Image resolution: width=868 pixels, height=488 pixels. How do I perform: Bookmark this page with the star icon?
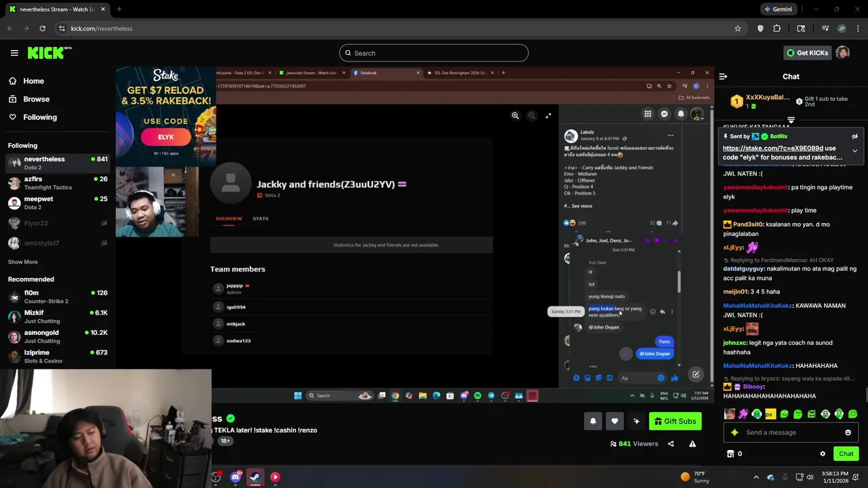[x=738, y=28]
